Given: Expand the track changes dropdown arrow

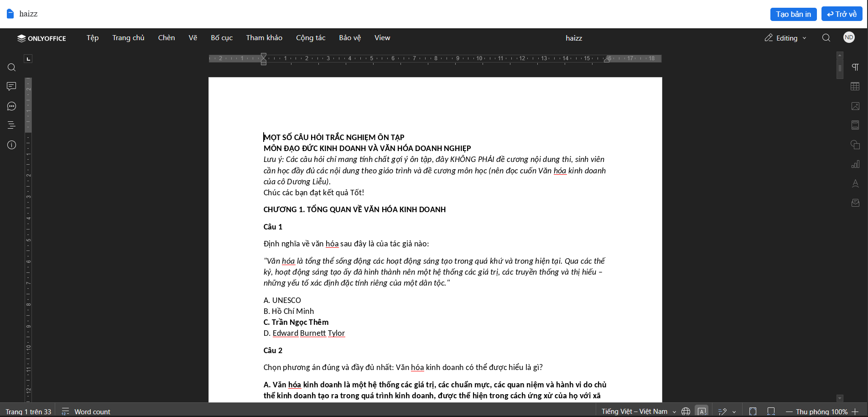Looking at the screenshot, I should coord(734,412).
